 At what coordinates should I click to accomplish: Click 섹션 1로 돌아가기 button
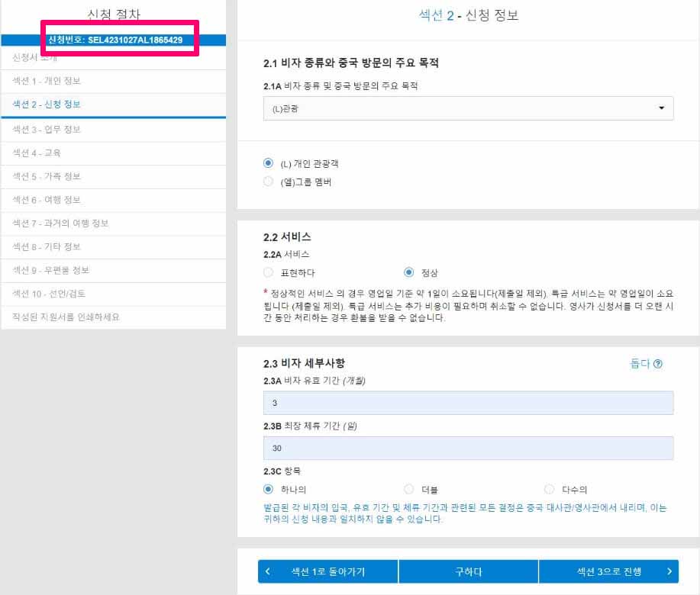[327, 571]
